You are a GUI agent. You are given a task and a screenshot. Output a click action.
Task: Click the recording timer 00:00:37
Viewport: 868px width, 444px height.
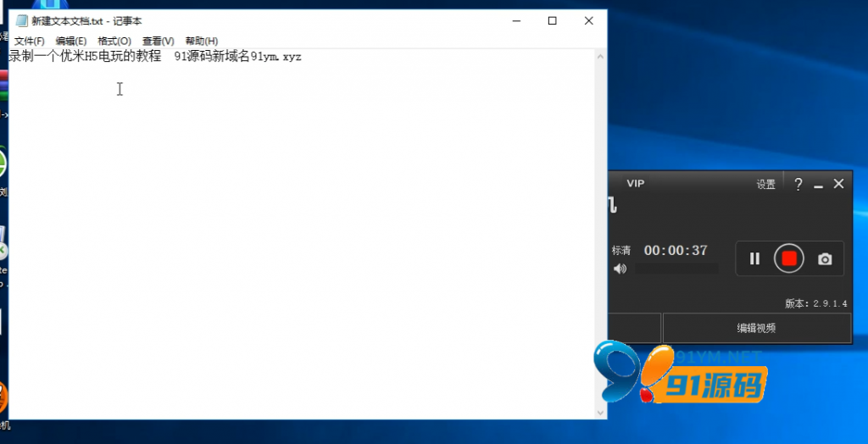(676, 250)
